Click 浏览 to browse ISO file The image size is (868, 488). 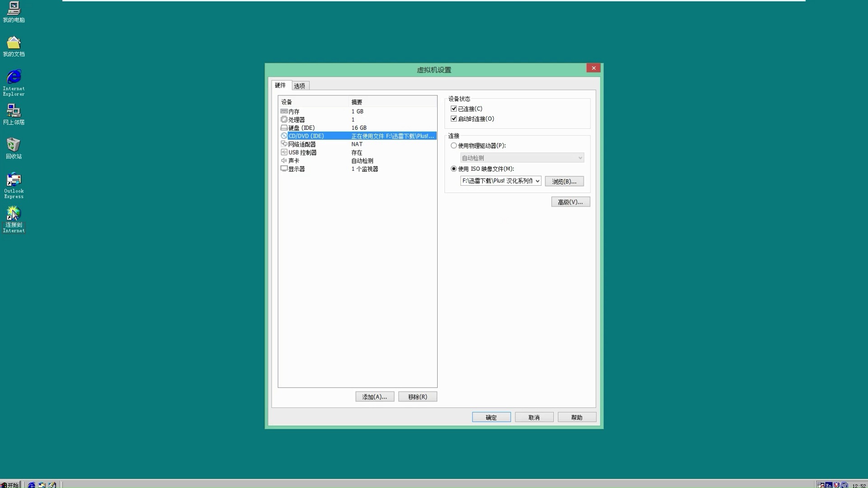[563, 181]
